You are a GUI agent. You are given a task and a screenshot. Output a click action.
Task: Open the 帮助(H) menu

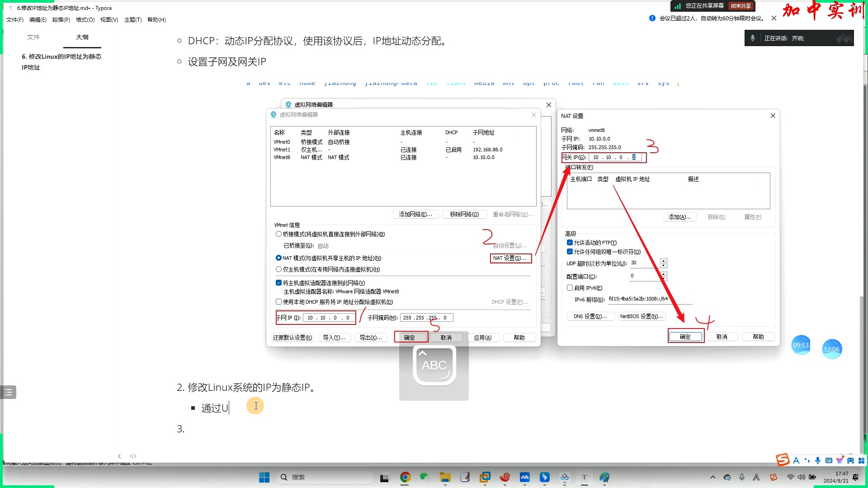tap(156, 20)
